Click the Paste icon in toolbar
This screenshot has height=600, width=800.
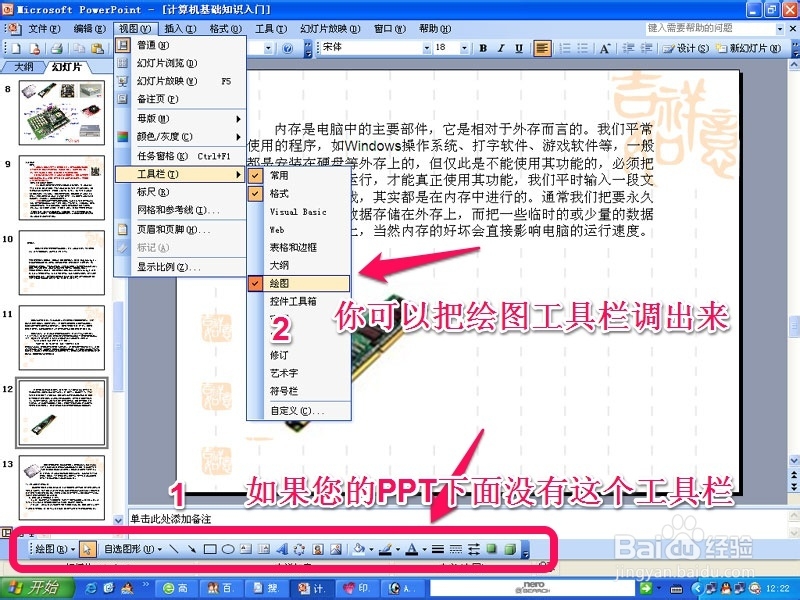point(97,48)
